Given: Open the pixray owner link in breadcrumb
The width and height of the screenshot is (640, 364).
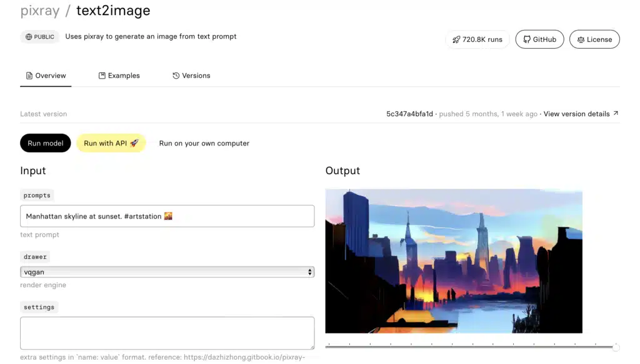Looking at the screenshot, I should [40, 11].
